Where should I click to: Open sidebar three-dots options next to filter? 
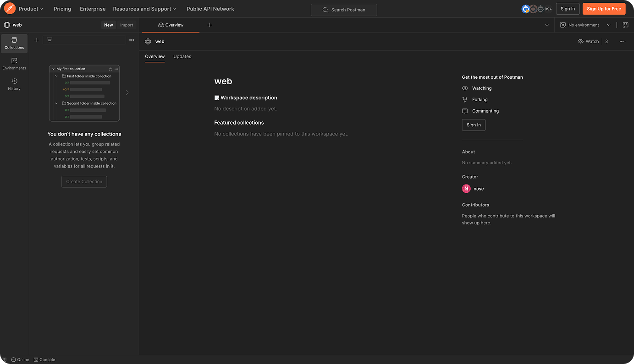point(132,40)
